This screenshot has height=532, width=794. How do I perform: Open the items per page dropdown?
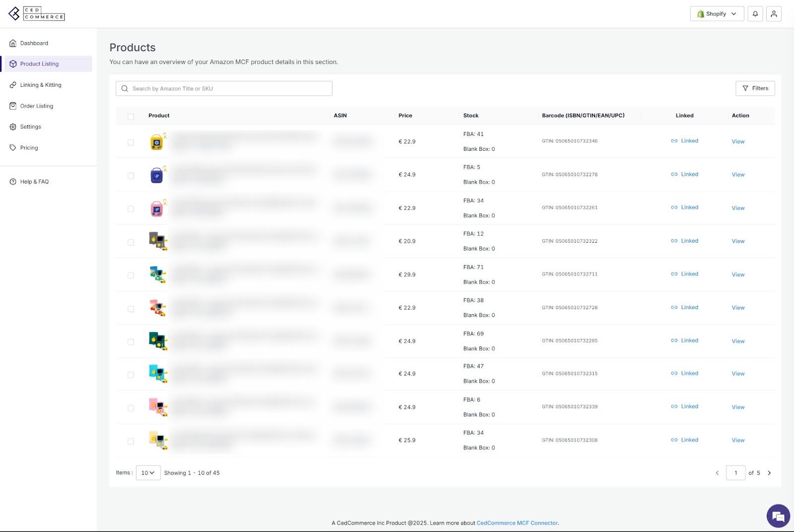pos(148,473)
